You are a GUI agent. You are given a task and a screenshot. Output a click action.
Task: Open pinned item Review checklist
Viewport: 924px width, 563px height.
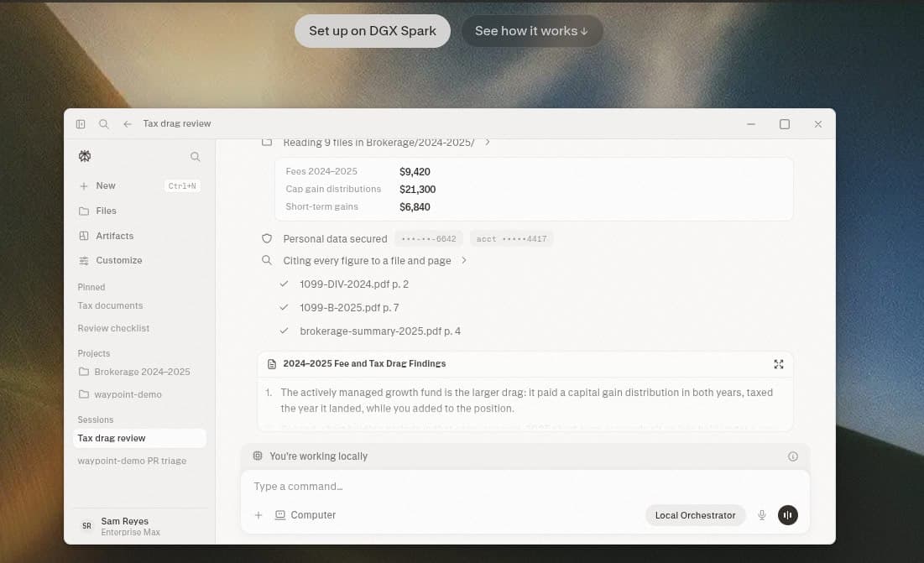(x=114, y=328)
